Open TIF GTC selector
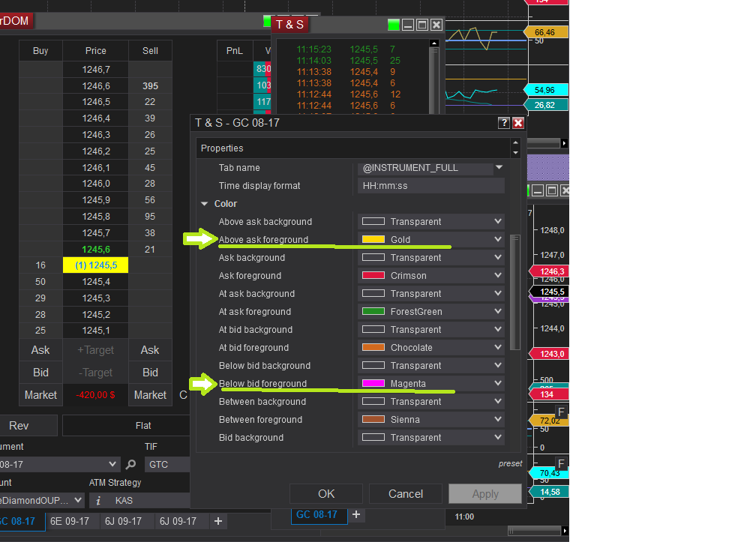The height and width of the screenshot is (542, 756). [166, 465]
